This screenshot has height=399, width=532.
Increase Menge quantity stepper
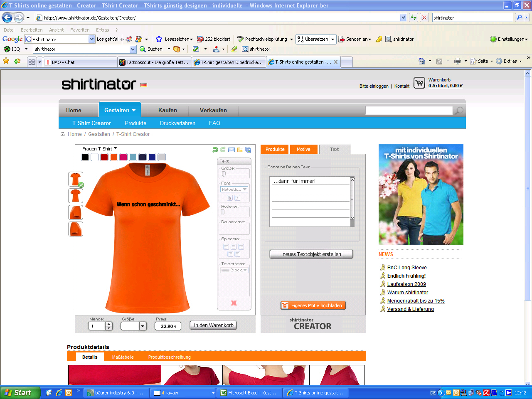(x=109, y=324)
